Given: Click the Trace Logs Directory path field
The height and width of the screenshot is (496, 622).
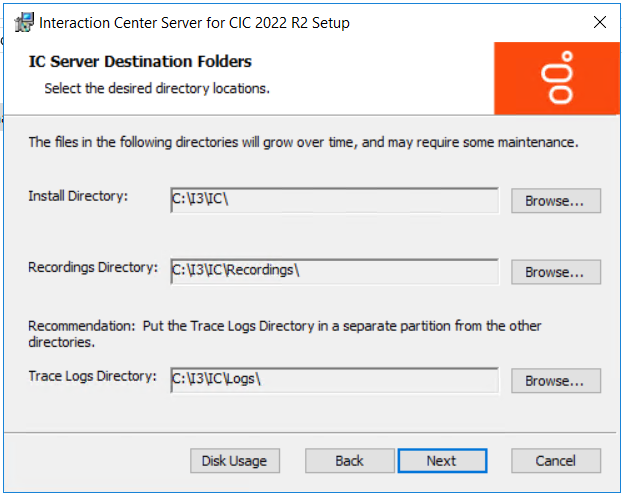Looking at the screenshot, I should (x=334, y=381).
